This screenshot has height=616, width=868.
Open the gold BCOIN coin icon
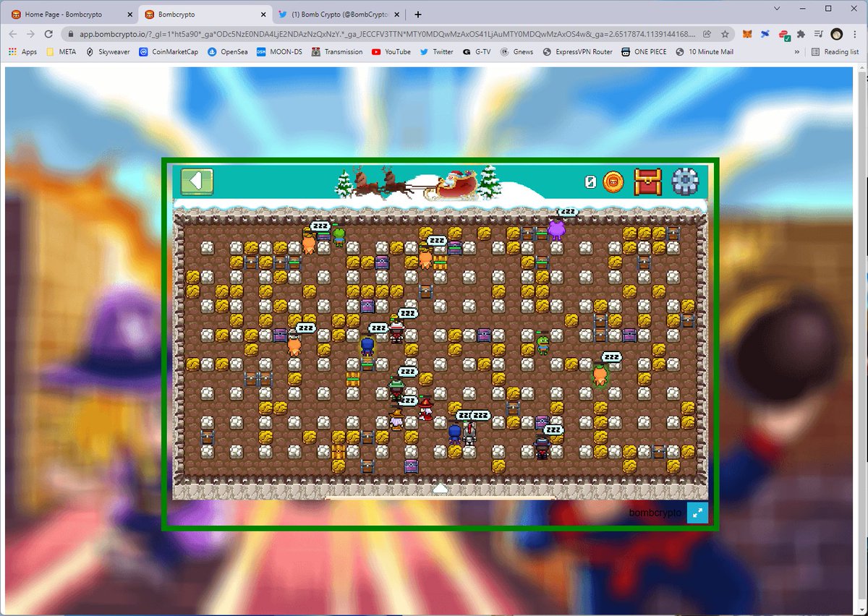click(x=613, y=181)
